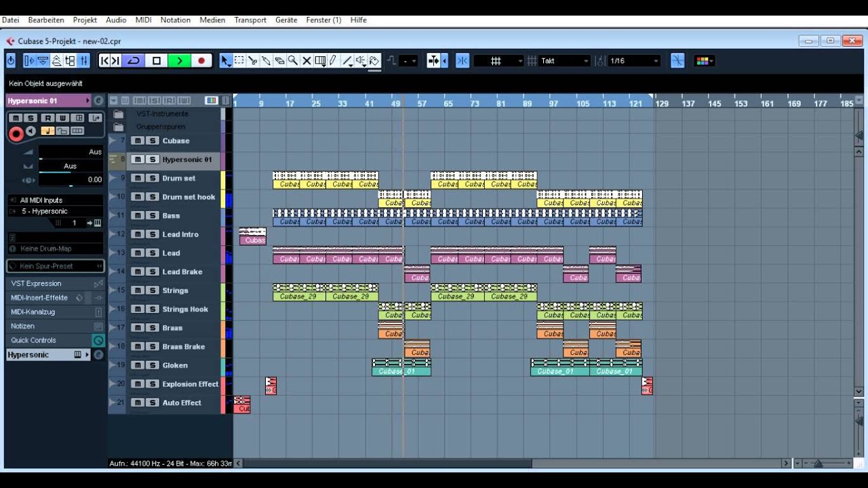Open the Notizen inspector section

pos(55,326)
